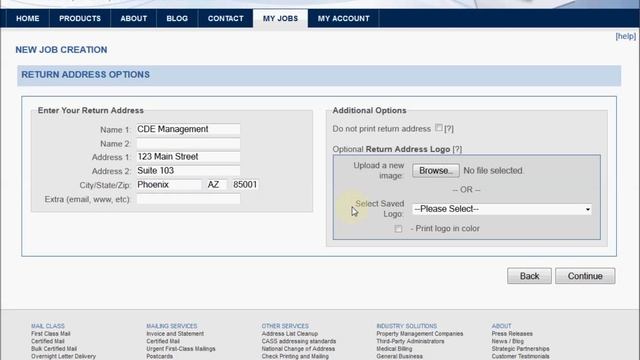Open the Select Saved Logo dropdown
The height and width of the screenshot is (360, 640).
click(502, 209)
